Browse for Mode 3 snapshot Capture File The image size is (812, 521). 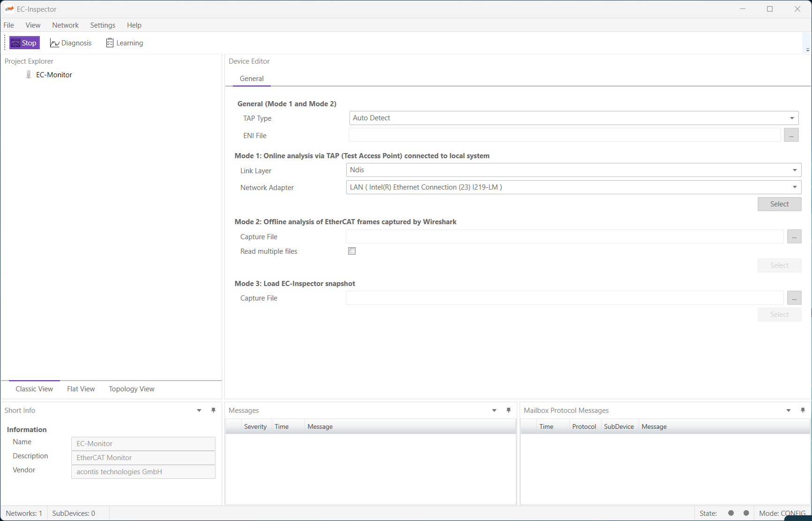794,298
